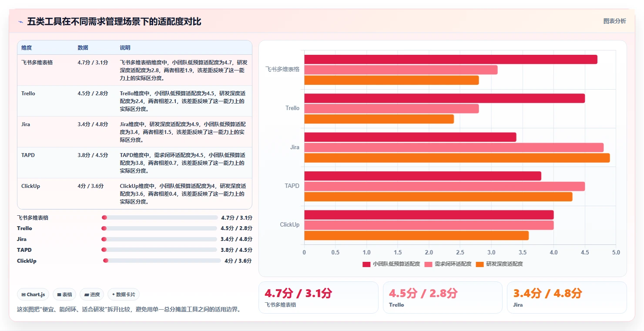Click the 5.0 x-axis tick label
Screen dimensions: 644x331
tap(616, 252)
